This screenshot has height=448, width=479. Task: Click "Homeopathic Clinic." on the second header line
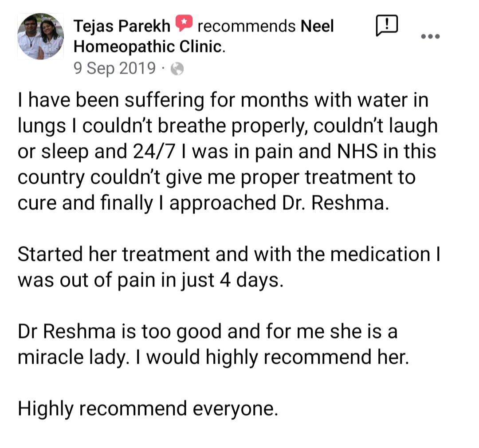tap(149, 46)
